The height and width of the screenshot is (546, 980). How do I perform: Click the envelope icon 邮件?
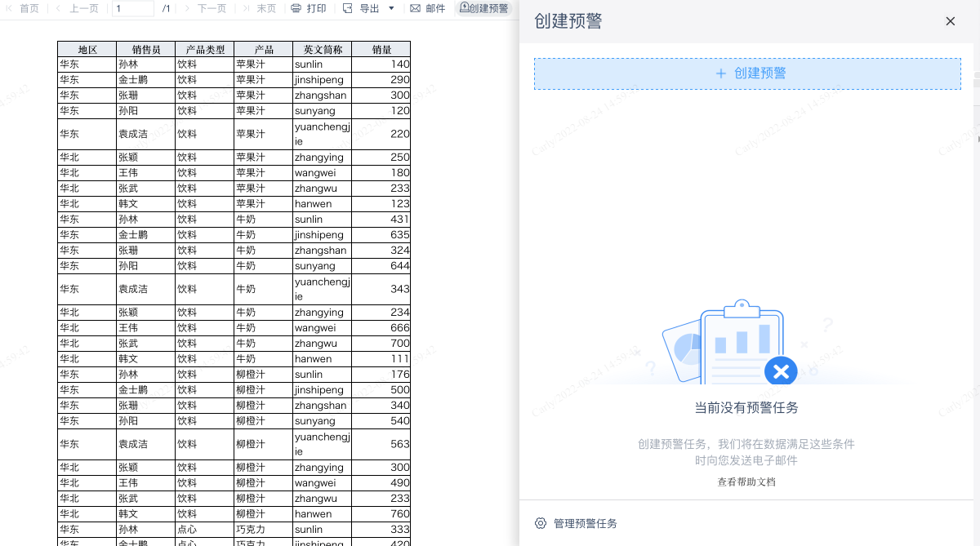click(x=428, y=8)
